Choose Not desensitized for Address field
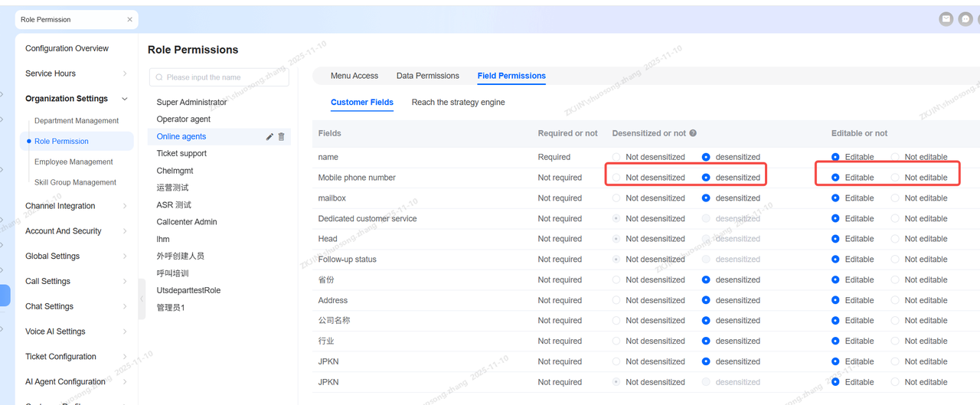This screenshot has height=405, width=980. click(x=616, y=300)
